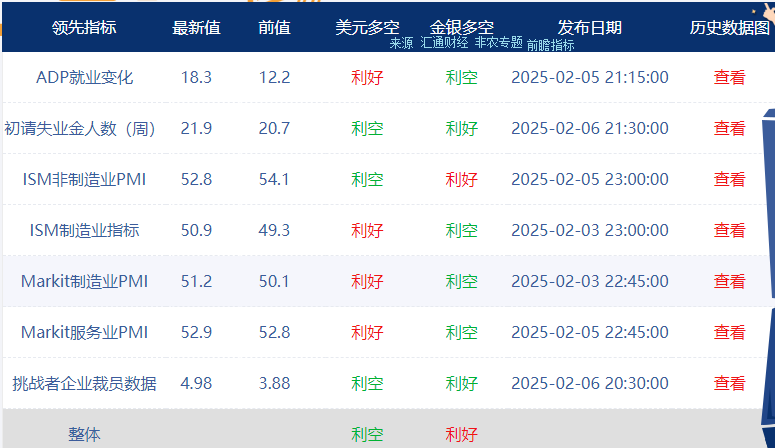Select the Markit服务业PMI indicator name

85,332
